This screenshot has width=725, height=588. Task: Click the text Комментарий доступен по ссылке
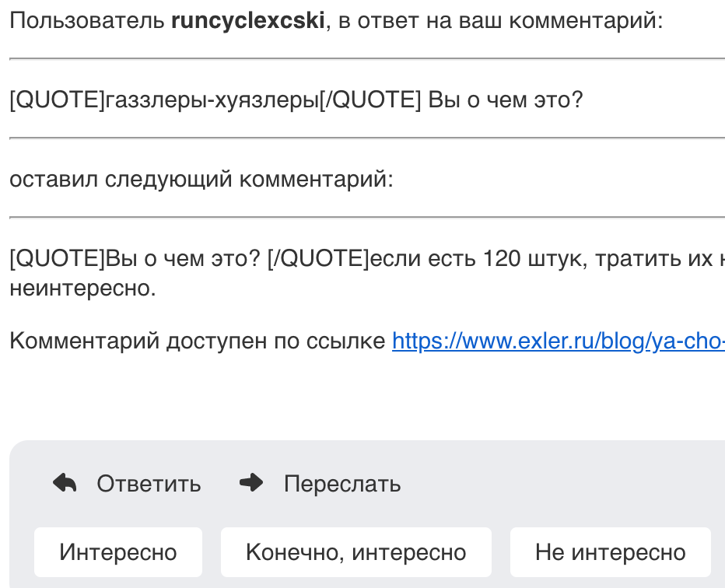pyautogui.click(x=197, y=341)
